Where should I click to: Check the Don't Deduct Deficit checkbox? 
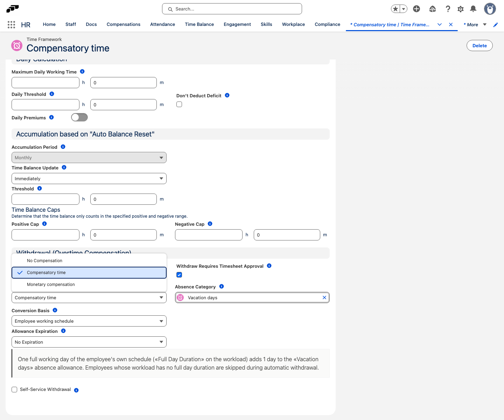coord(179,104)
